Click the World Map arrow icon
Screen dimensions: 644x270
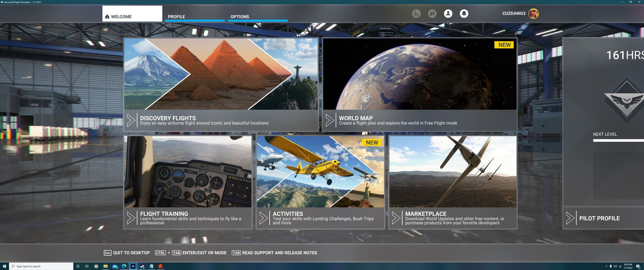[x=330, y=120]
